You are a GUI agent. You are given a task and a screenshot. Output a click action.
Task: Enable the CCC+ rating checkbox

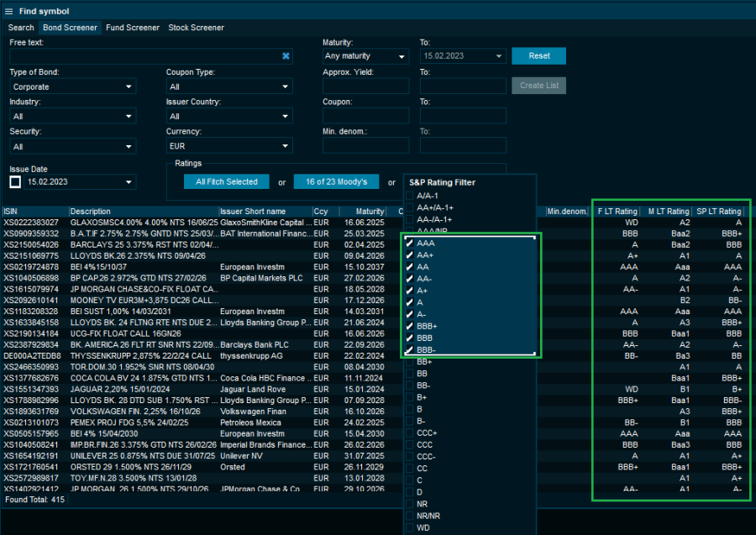click(410, 433)
